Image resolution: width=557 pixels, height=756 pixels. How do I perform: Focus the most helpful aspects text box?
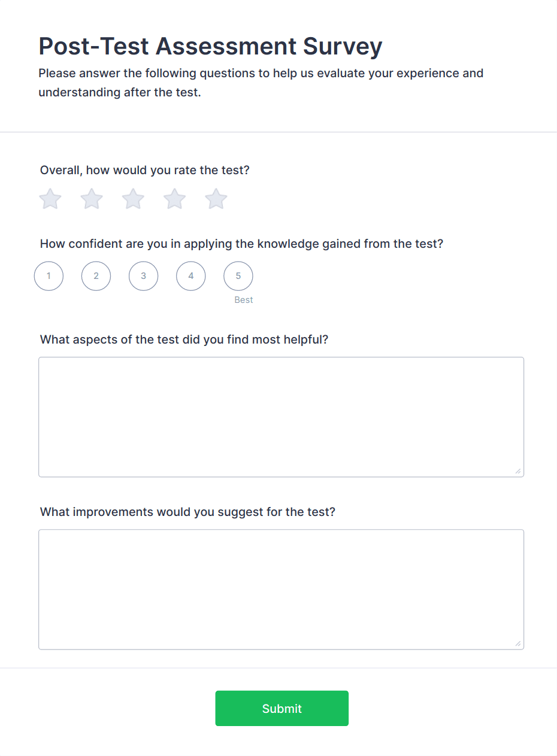281,417
